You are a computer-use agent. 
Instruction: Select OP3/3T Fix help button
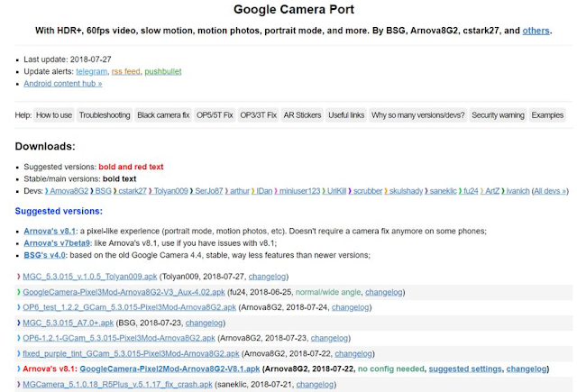point(259,115)
